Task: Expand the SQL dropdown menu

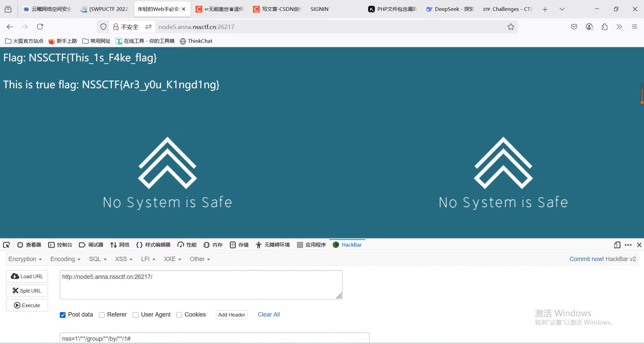Action: [98, 259]
